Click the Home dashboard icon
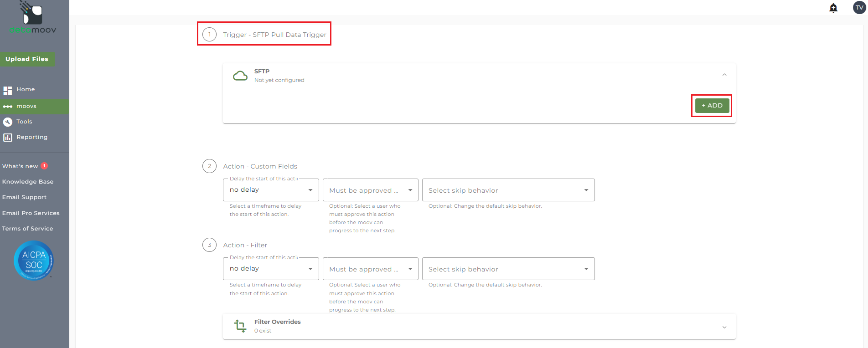The height and width of the screenshot is (348, 868). [x=8, y=90]
